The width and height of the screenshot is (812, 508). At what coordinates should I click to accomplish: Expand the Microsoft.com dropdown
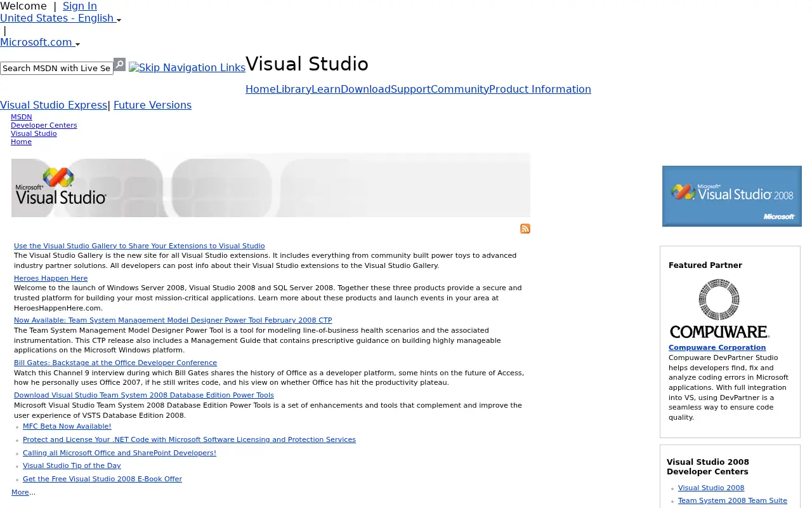click(x=40, y=43)
